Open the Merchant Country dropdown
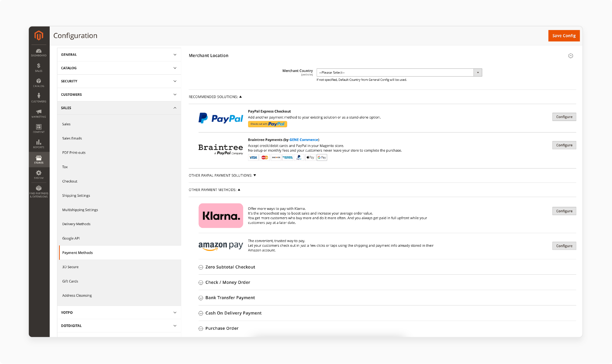 pyautogui.click(x=399, y=73)
